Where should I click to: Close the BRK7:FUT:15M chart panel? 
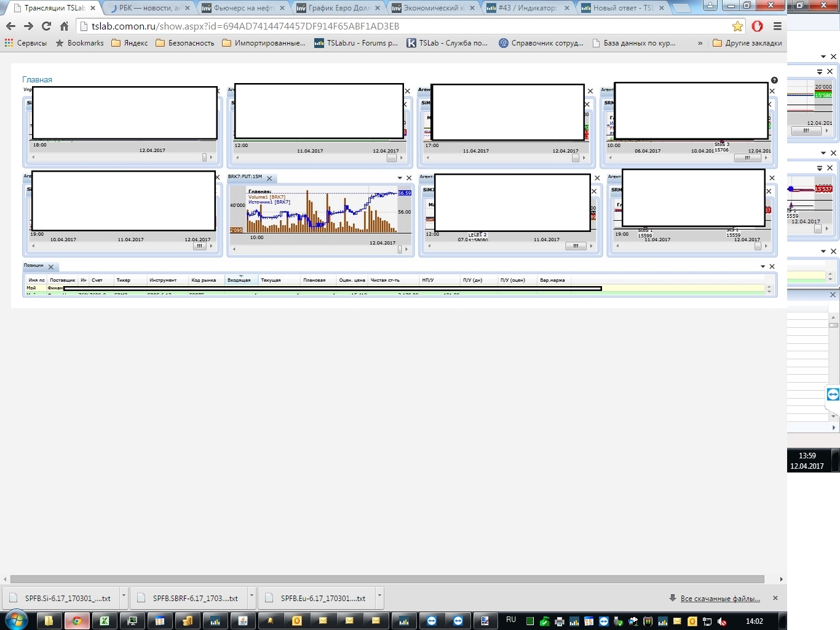[x=409, y=178]
